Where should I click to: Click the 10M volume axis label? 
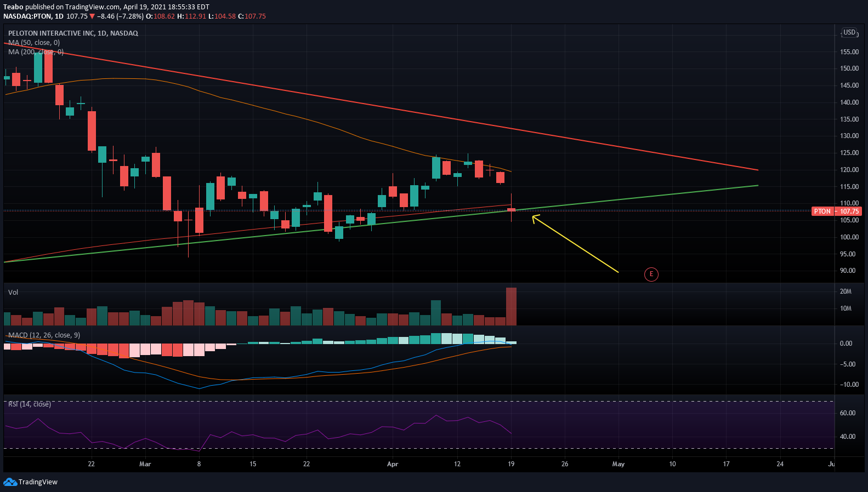click(x=846, y=308)
